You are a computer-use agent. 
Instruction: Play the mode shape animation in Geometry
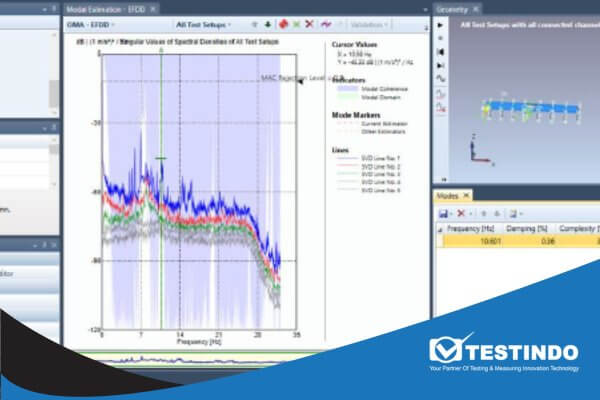pos(440,25)
